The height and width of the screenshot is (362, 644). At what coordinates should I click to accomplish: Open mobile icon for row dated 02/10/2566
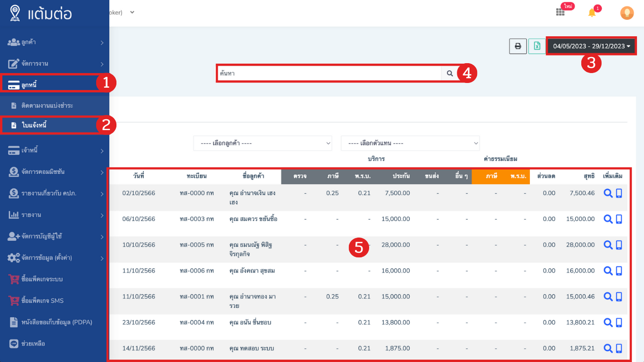619,193
